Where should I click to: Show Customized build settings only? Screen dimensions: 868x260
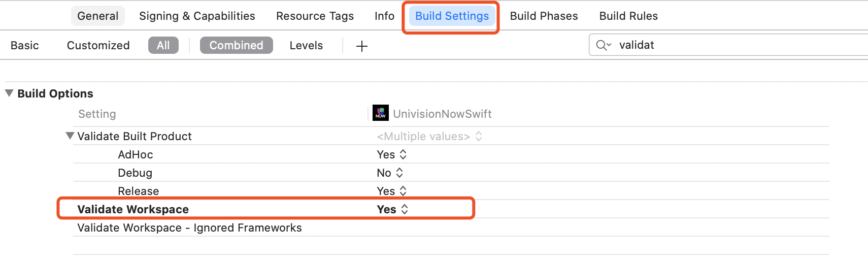98,45
